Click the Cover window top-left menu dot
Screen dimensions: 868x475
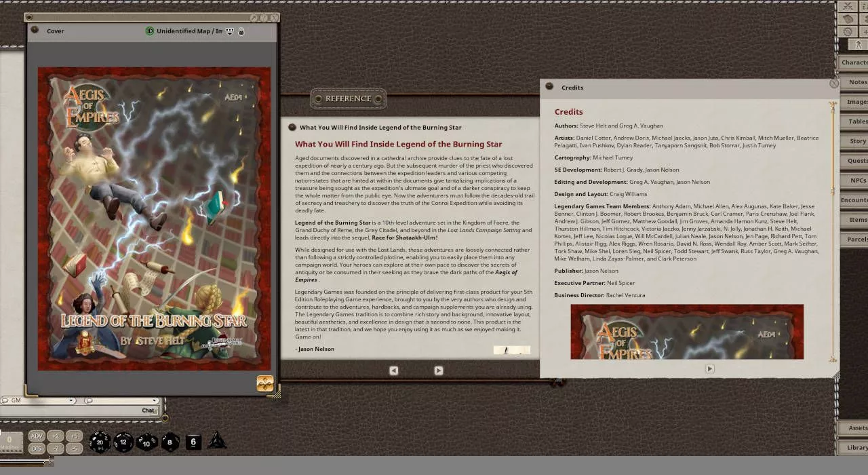(x=28, y=18)
